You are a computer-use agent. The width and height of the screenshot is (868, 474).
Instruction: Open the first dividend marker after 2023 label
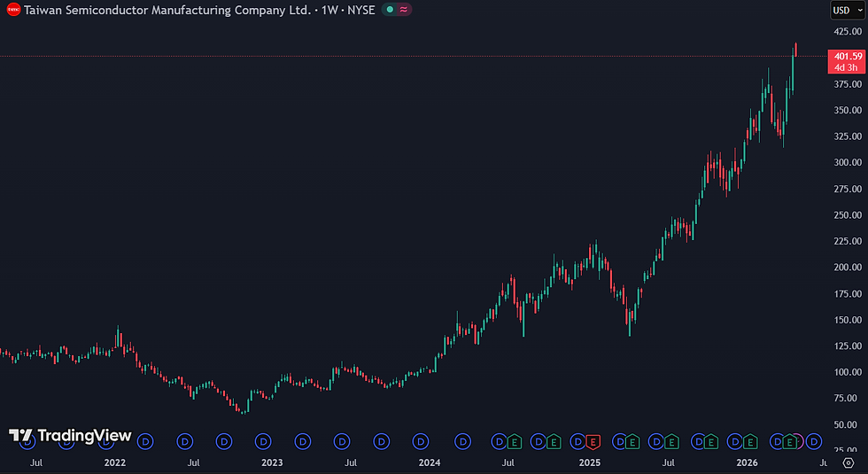[x=303, y=441]
